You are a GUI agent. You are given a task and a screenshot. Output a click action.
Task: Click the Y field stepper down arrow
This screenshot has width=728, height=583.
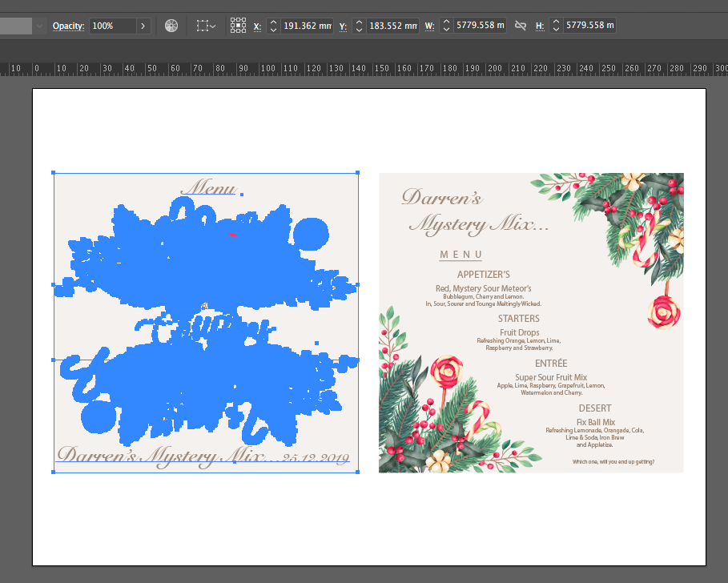click(x=360, y=30)
